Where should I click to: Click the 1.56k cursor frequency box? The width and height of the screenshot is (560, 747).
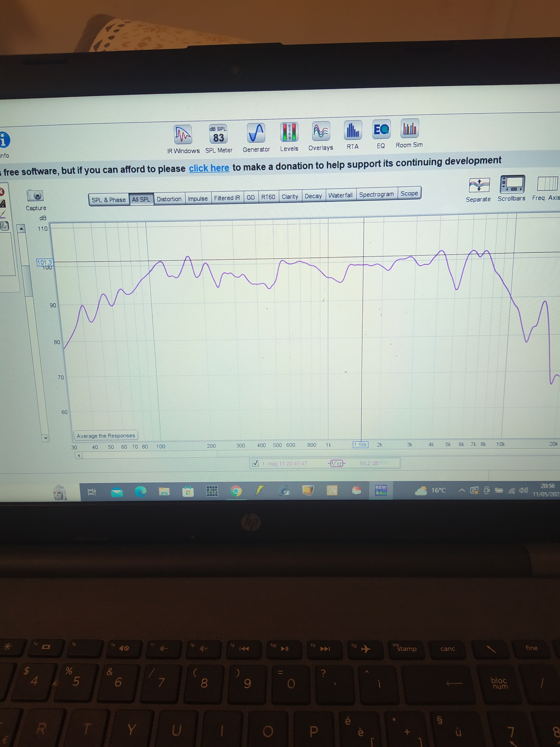[x=360, y=445]
